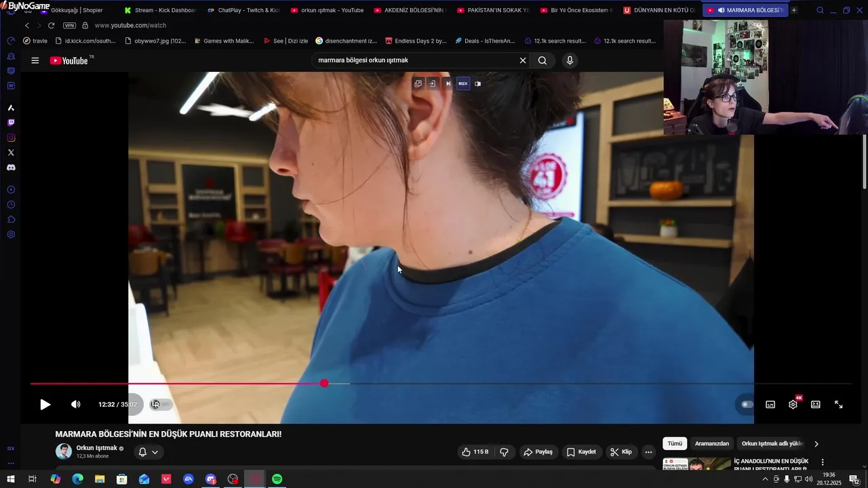Like the video showing 115 B
868x488 pixels.
475,452
